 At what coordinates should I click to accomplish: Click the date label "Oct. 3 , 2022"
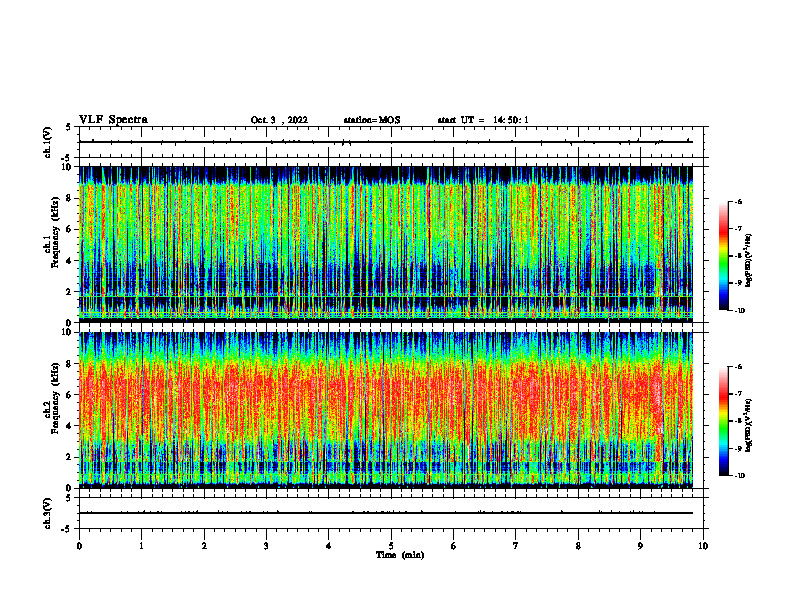click(x=279, y=120)
